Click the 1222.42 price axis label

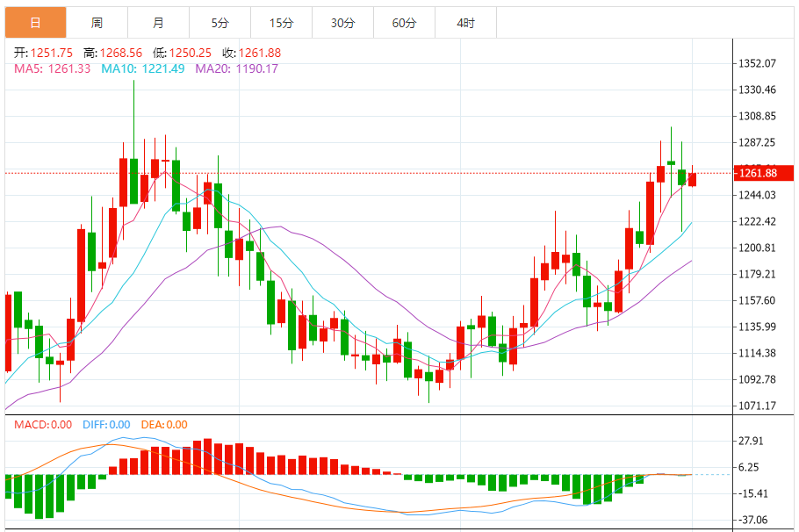[757, 221]
